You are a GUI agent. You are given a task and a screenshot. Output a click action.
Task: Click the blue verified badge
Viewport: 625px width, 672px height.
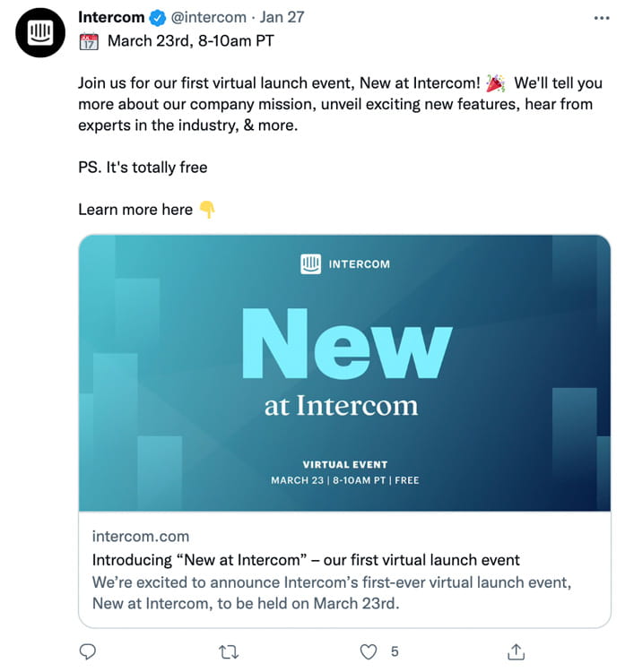(158, 18)
